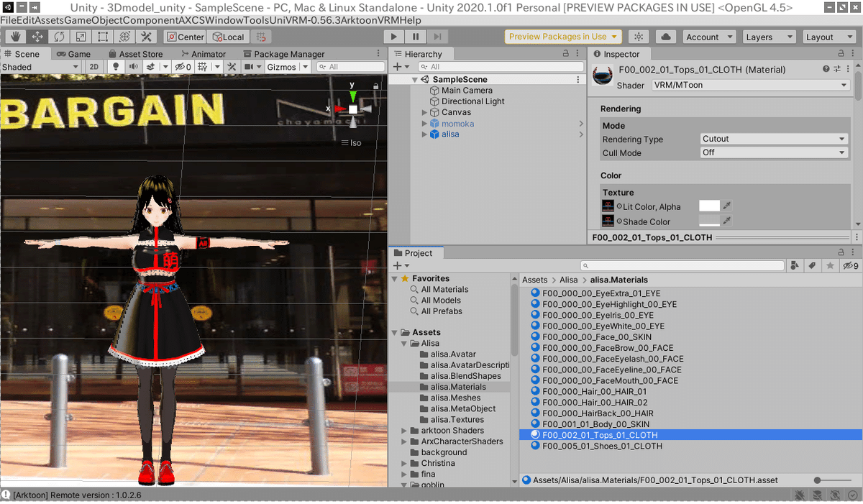863x504 pixels.
Task: Toggle pivot Center mode
Action: (x=186, y=37)
